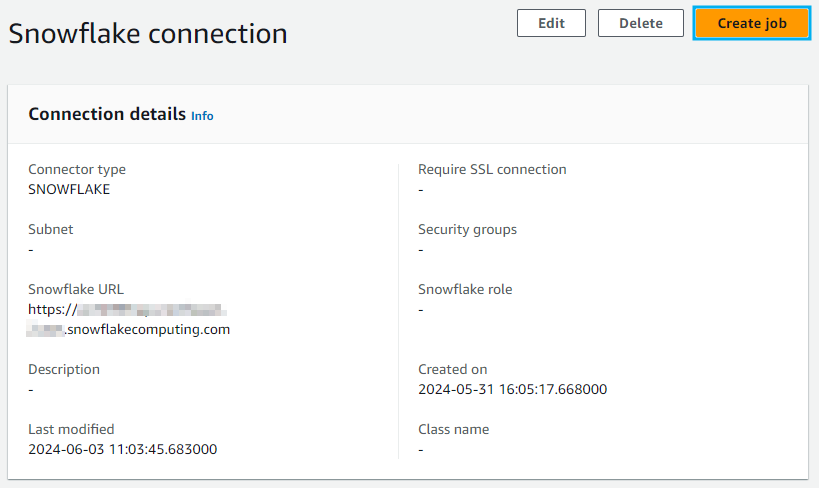The image size is (819, 488).
Task: Click the Snowflake URL label
Action: coord(76,289)
